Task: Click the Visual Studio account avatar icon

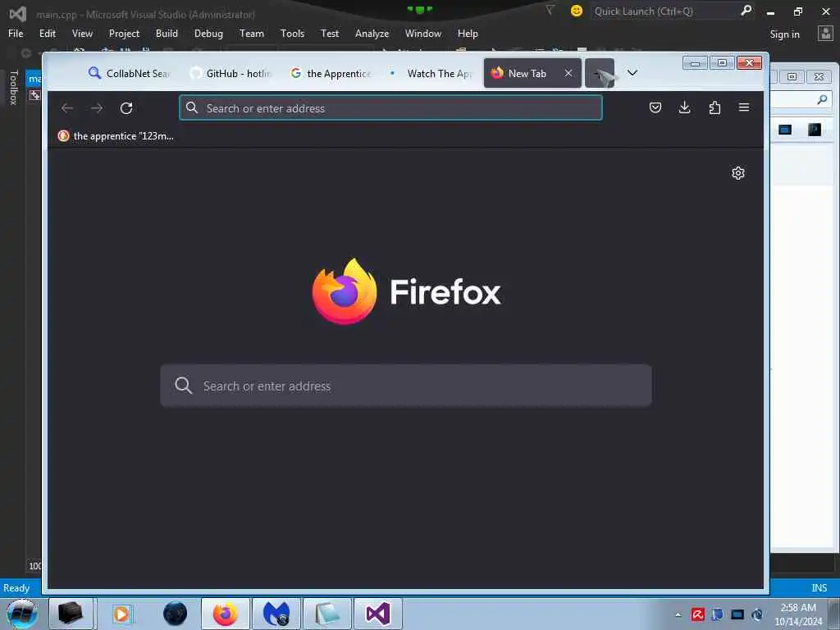Action: tap(825, 33)
